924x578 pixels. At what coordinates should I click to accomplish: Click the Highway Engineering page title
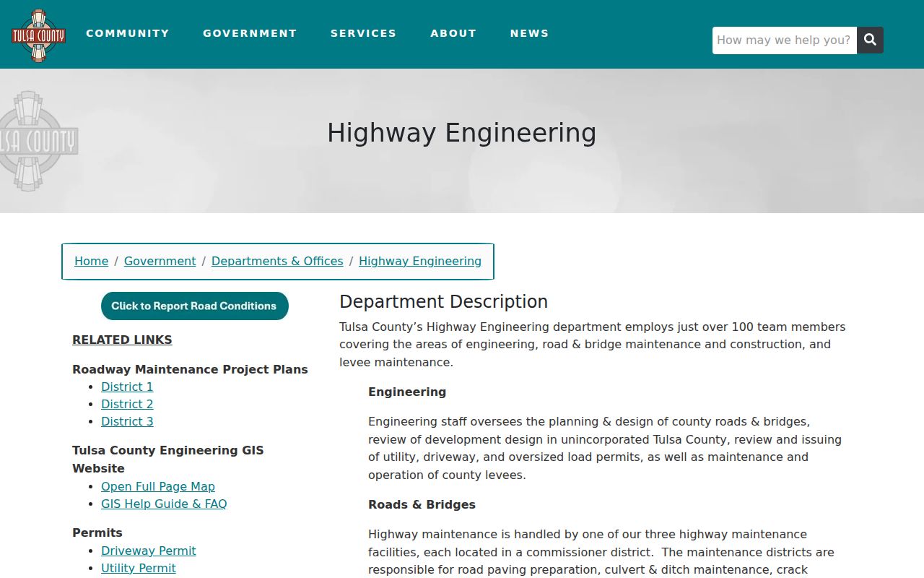[462, 133]
